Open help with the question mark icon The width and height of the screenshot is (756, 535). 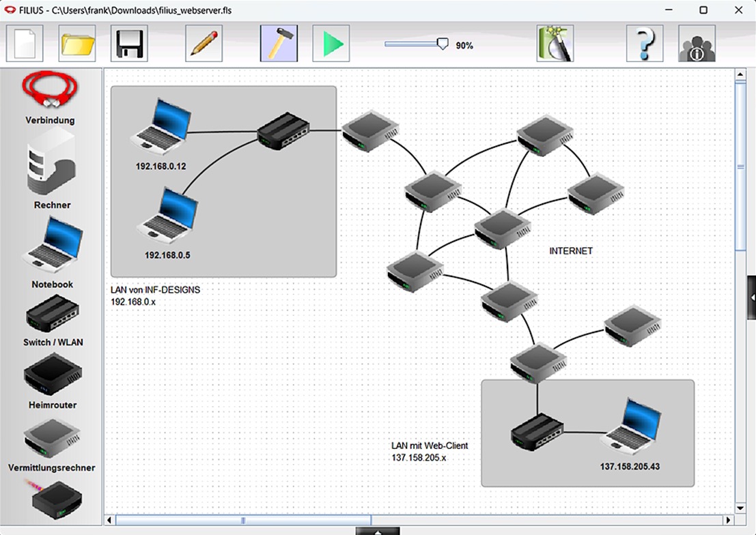[x=645, y=44]
